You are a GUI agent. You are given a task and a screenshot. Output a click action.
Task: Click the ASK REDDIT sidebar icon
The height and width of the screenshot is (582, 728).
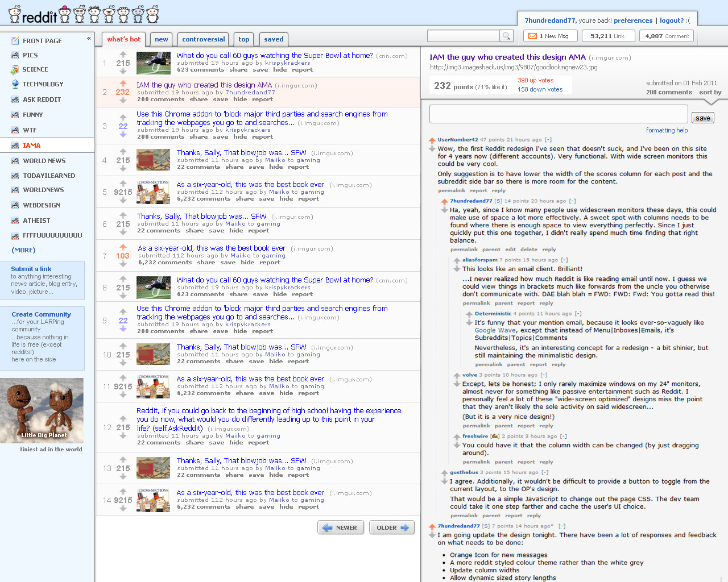tap(15, 99)
